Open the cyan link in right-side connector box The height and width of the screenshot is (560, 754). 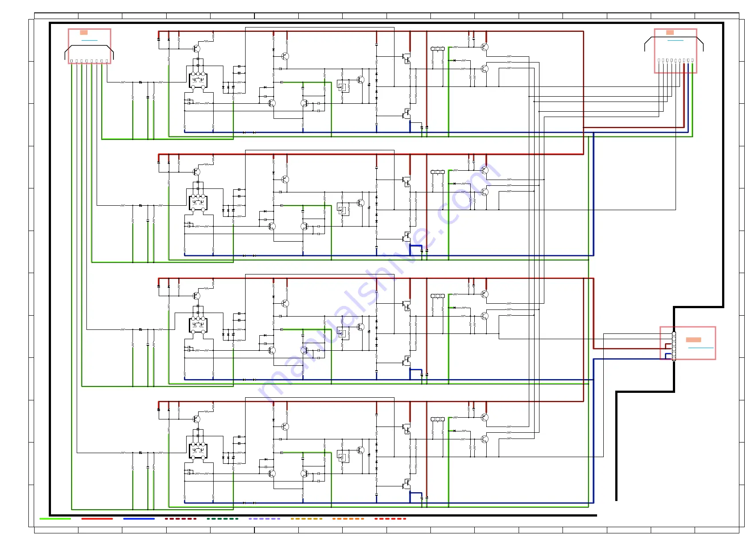(x=701, y=348)
